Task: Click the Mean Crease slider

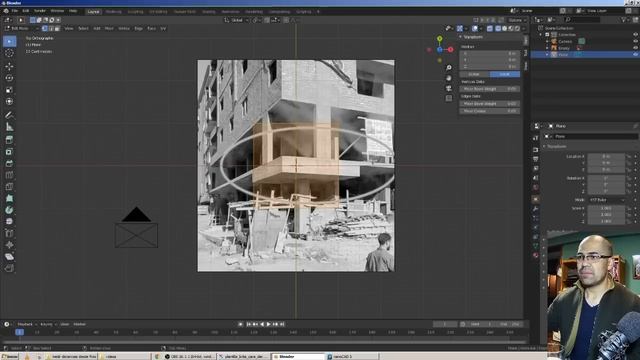Action: (x=490, y=111)
